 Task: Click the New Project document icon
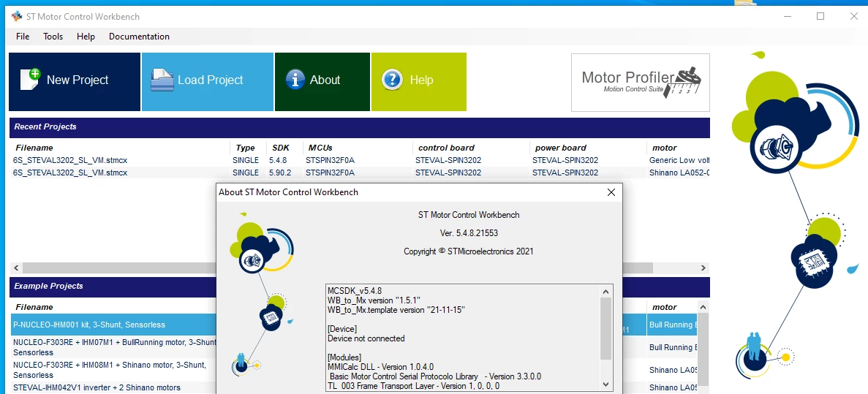pyautogui.click(x=30, y=79)
